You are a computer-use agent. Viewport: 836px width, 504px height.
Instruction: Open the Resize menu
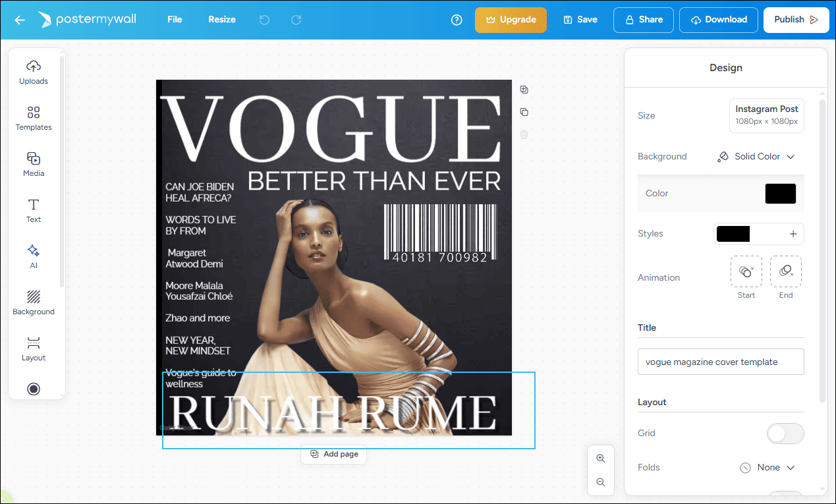tap(221, 20)
